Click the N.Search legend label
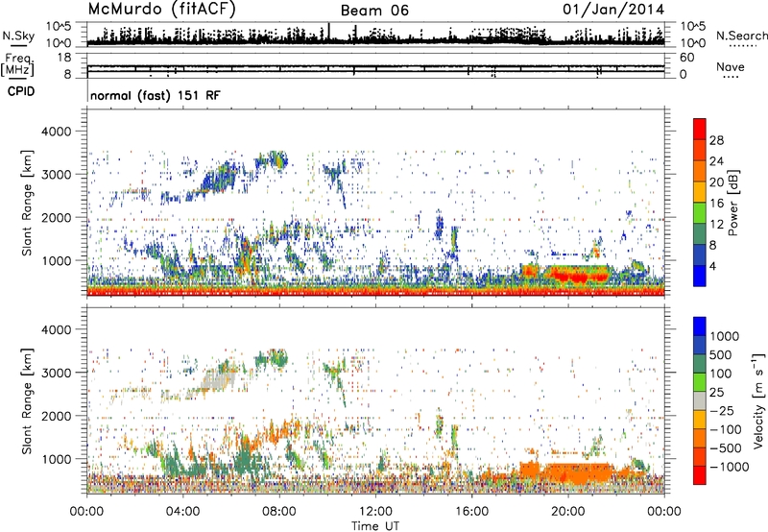The width and height of the screenshot is (768, 532). (x=742, y=36)
